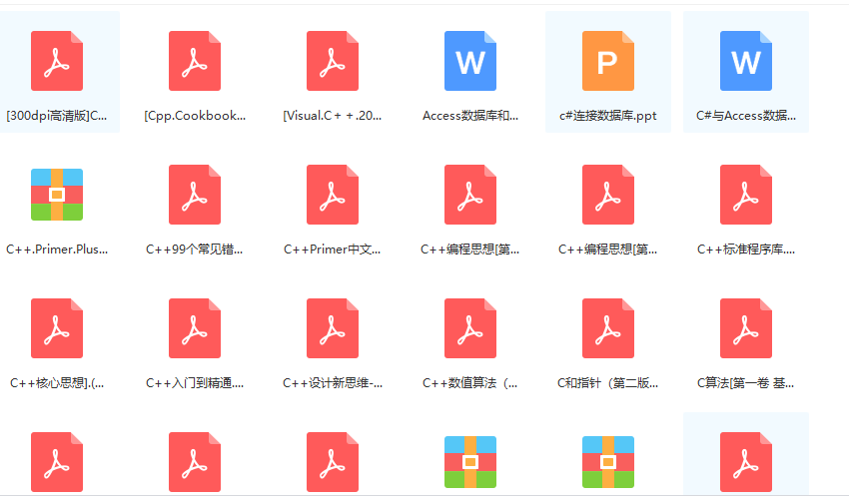Screen dimensions: 849x504
Task: Select the file name C++设计新思维-...
Action: (333, 383)
